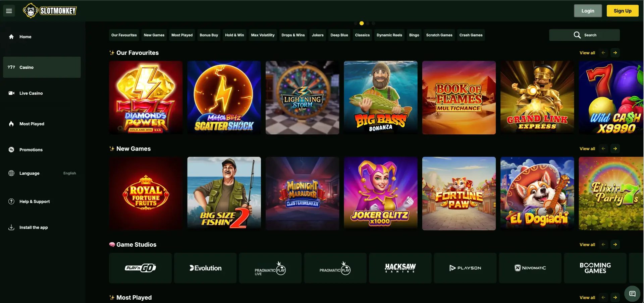Screen dimensions: 644x303
Task: Open Book of Flames Multichance thumbnail
Action: point(459,98)
